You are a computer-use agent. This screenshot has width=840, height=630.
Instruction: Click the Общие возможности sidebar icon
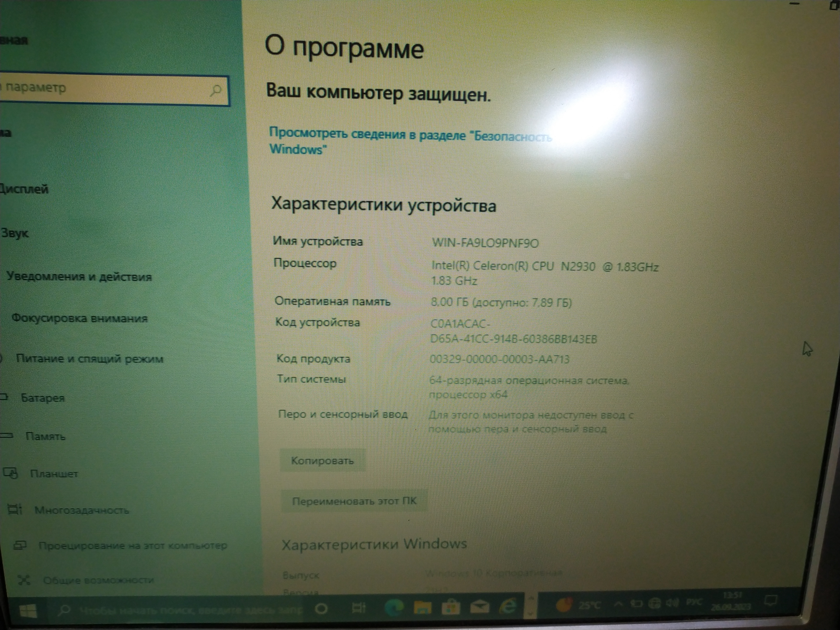[x=24, y=580]
